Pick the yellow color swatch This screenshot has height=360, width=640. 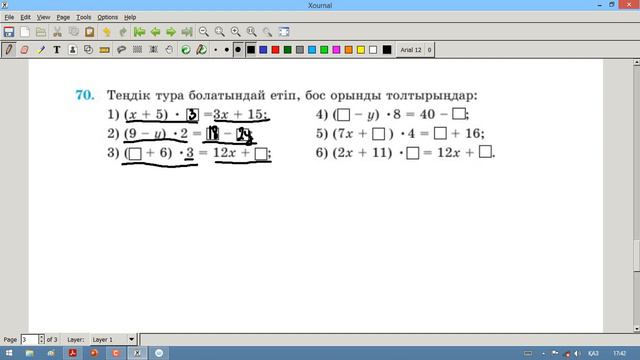pos(361,50)
